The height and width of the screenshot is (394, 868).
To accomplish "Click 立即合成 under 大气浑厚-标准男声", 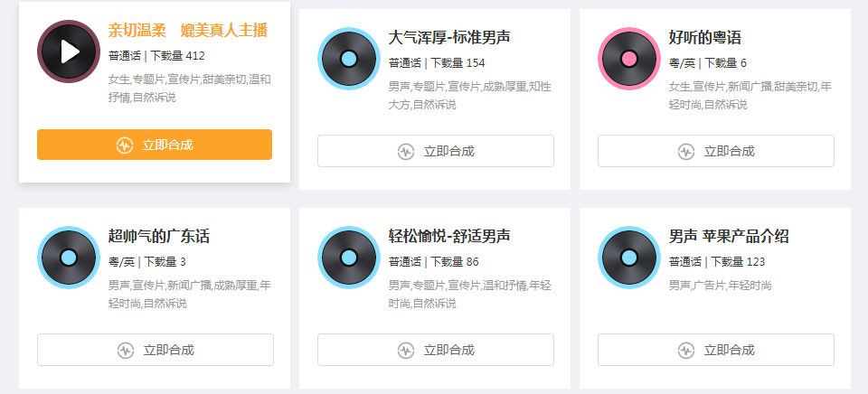I will point(435,151).
